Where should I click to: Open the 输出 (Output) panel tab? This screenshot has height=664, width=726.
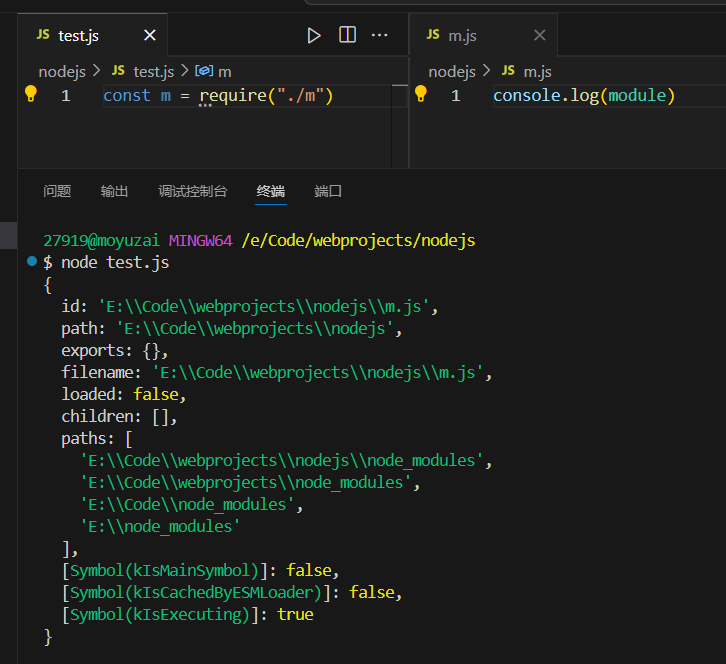coord(114,191)
